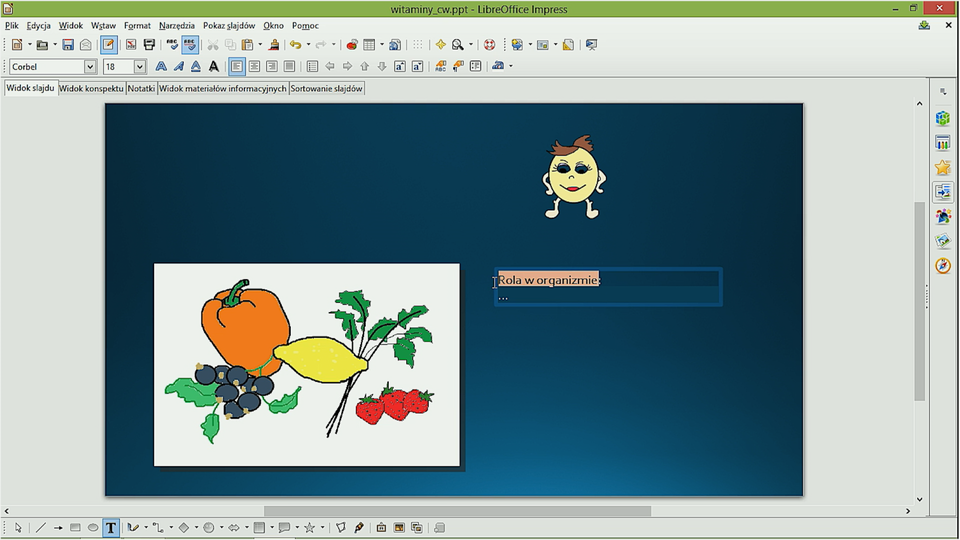Open the Navigator panel in sidebar

pyautogui.click(x=942, y=266)
